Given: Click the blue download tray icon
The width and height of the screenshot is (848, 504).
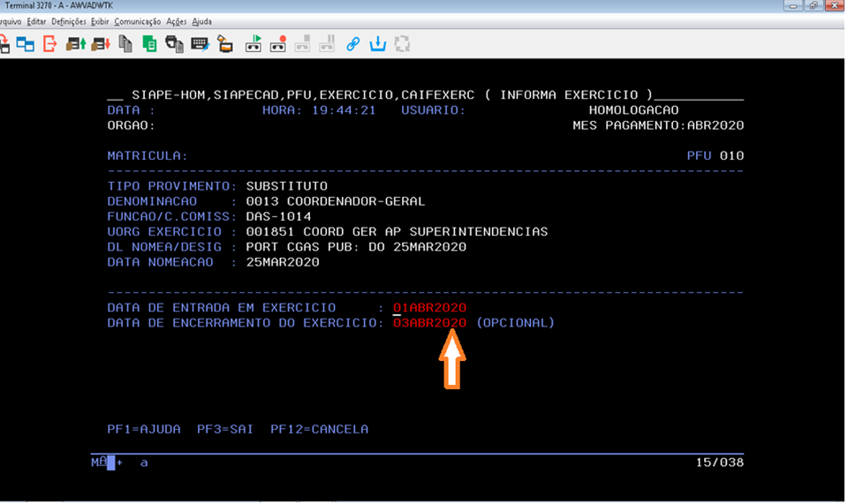Looking at the screenshot, I should coord(377,44).
